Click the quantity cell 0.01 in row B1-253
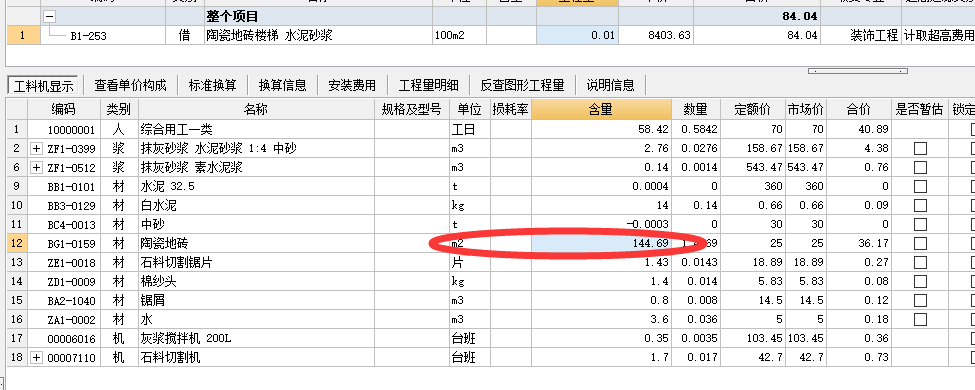Image resolution: width=975 pixels, height=390 pixels. pyautogui.click(x=577, y=35)
